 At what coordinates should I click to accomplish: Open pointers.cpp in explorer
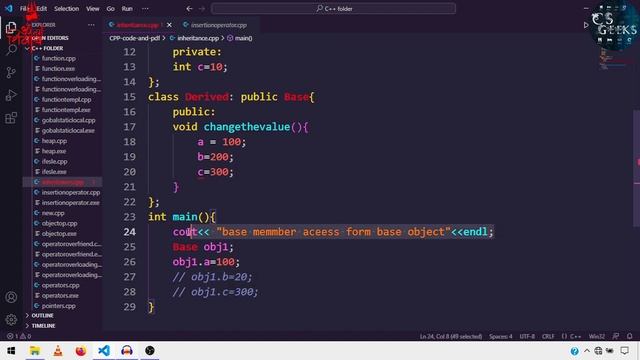click(x=58, y=306)
